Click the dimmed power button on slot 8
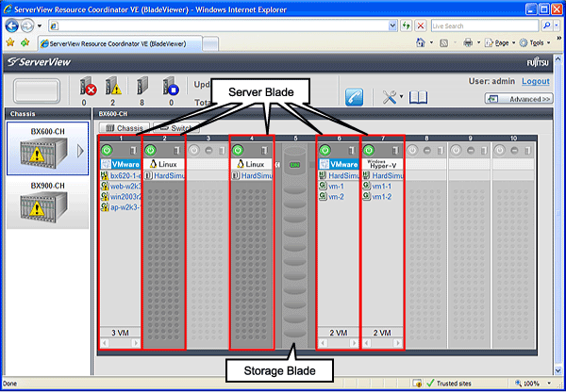Image resolution: width=566 pixels, height=392 pixels. (x=412, y=150)
